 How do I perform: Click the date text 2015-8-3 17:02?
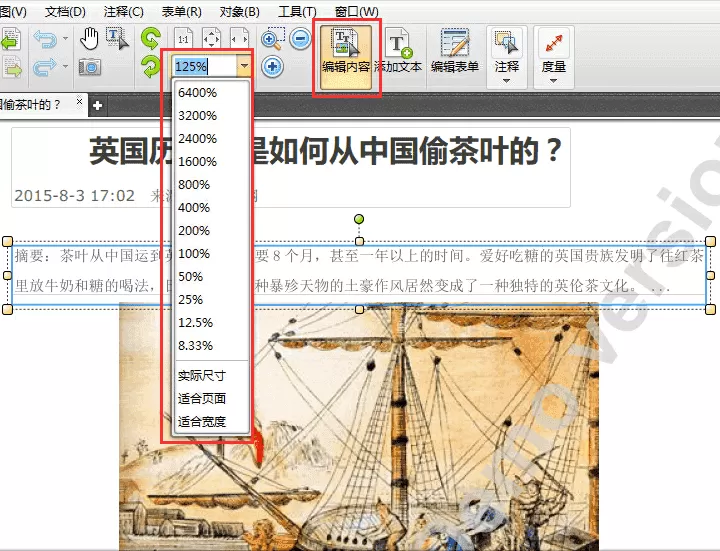point(74,196)
